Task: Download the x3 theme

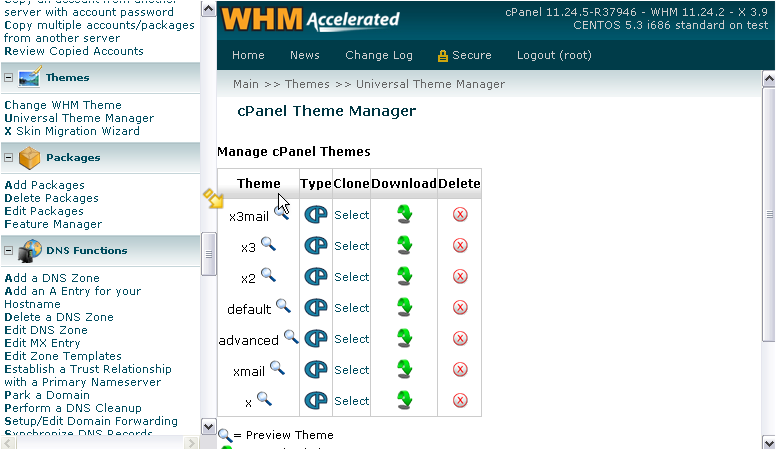Action: [x=404, y=246]
